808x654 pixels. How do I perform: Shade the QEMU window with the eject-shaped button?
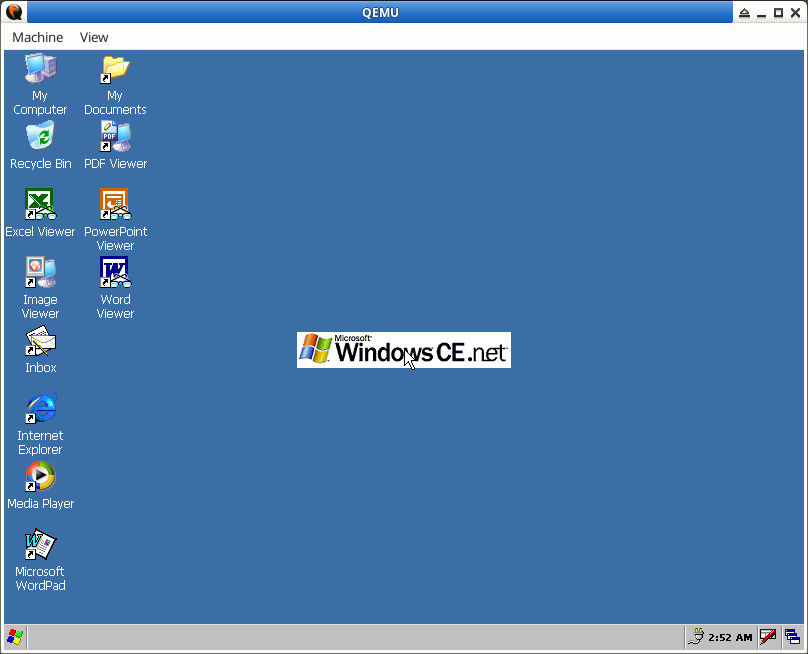[x=744, y=13]
